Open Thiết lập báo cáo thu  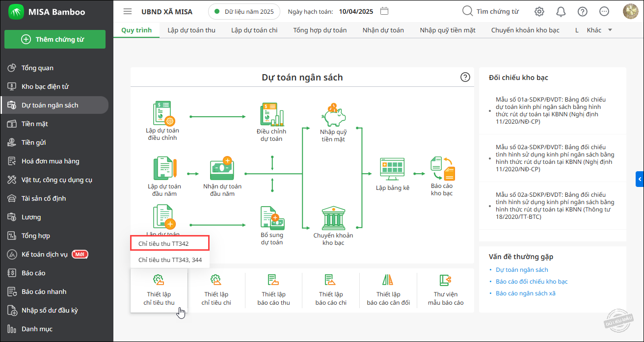click(x=273, y=290)
